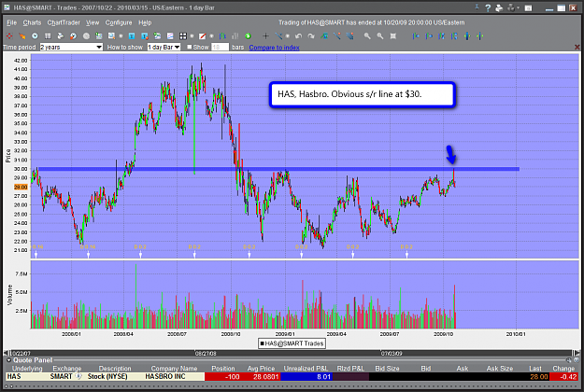Click the first blue bar-with-left-arrow icon

tap(416, 36)
